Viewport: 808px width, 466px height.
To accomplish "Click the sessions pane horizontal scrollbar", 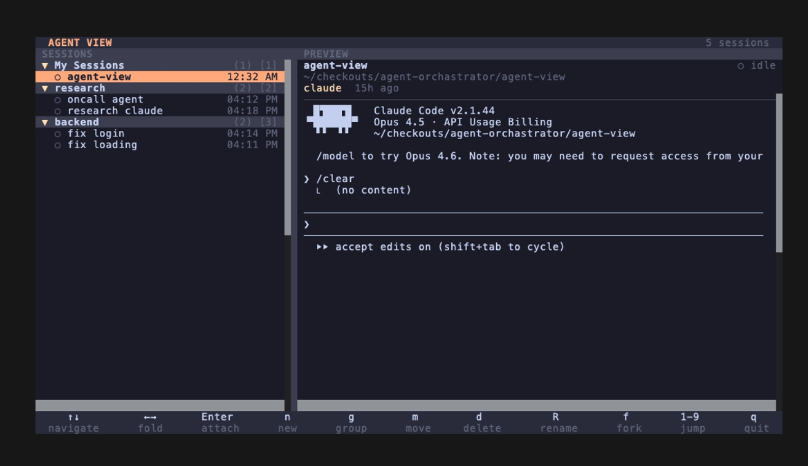I will [160, 406].
